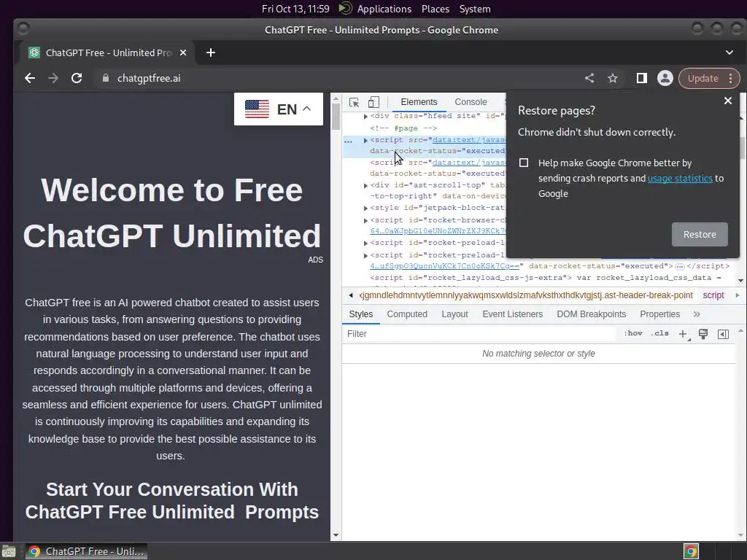
Task: Toggle rendering emulations paintbrush icon
Action: 703,334
